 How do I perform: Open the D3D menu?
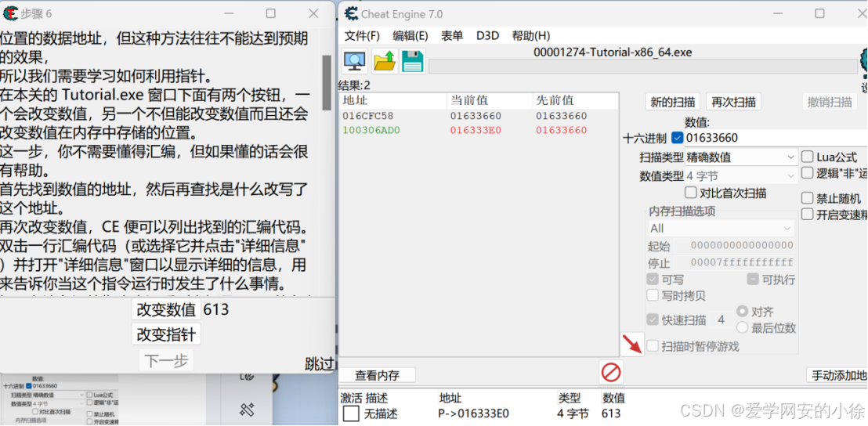(x=488, y=36)
